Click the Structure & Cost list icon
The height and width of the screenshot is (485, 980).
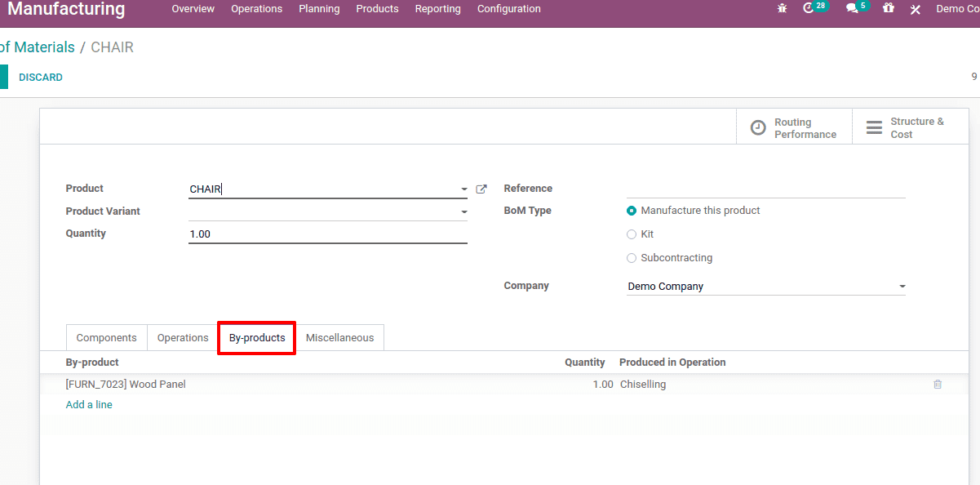pyautogui.click(x=874, y=127)
